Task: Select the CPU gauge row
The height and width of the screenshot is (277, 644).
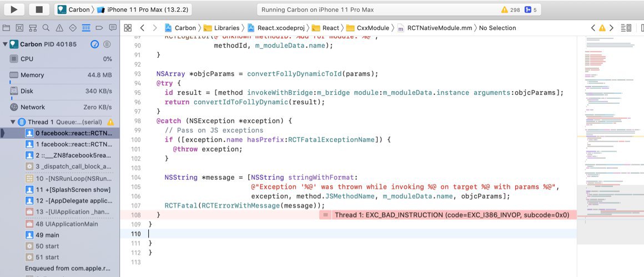Action: pyautogui.click(x=60, y=59)
